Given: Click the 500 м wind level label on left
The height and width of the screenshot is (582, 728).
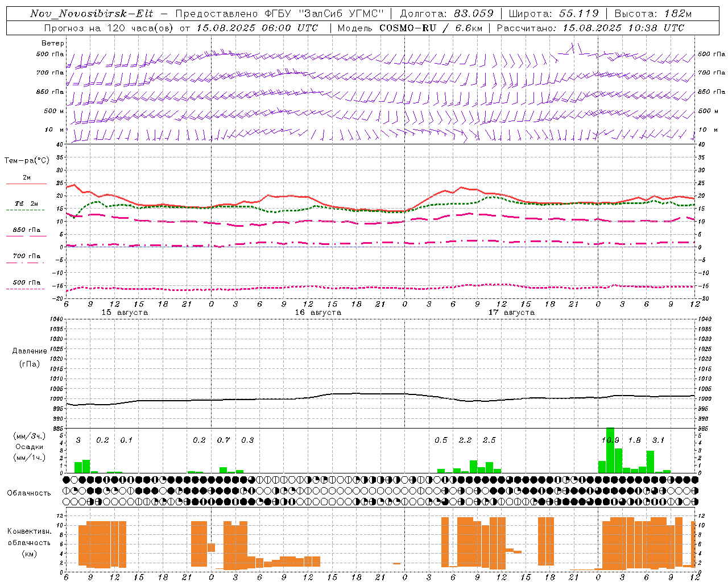Looking at the screenshot, I should [x=53, y=111].
